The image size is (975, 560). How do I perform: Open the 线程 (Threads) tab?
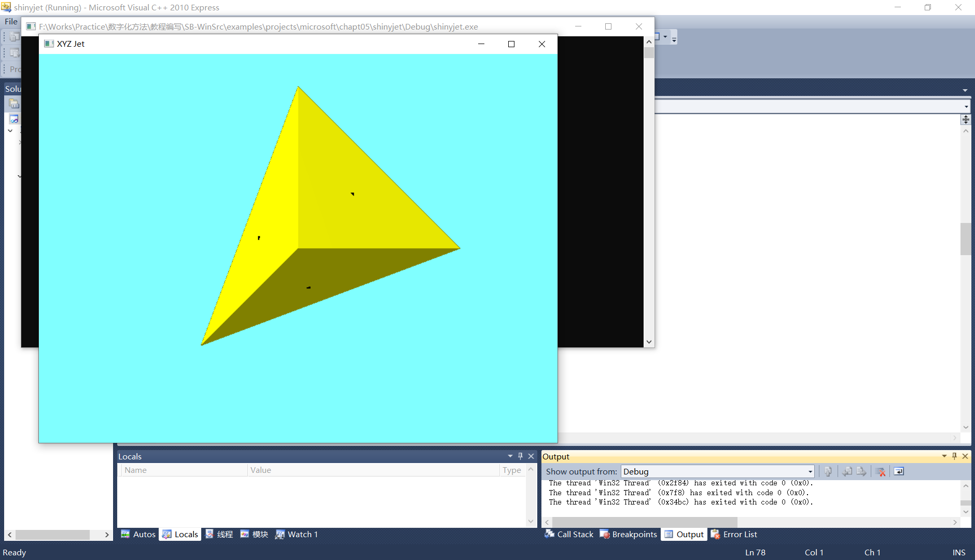(x=219, y=534)
